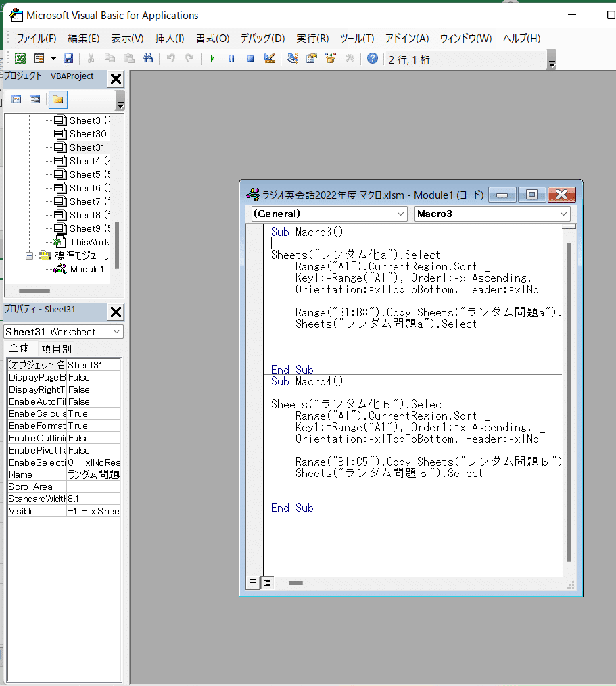Image resolution: width=616 pixels, height=686 pixels.
Task: Click the Cut scissors icon
Action: 91,58
